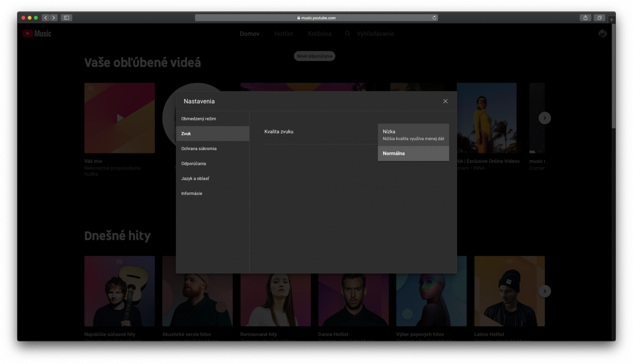The width and height of the screenshot is (633, 364).
Task: Open Odporúčania settings section
Action: pos(213,163)
